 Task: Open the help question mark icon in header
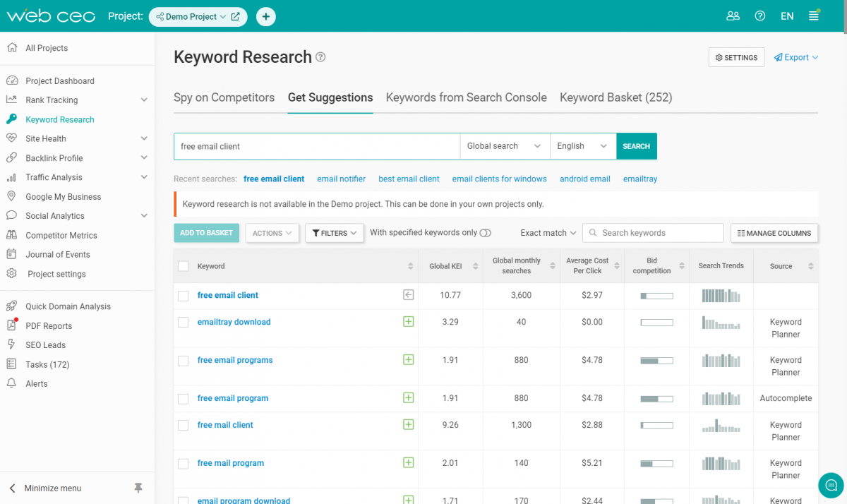(760, 16)
